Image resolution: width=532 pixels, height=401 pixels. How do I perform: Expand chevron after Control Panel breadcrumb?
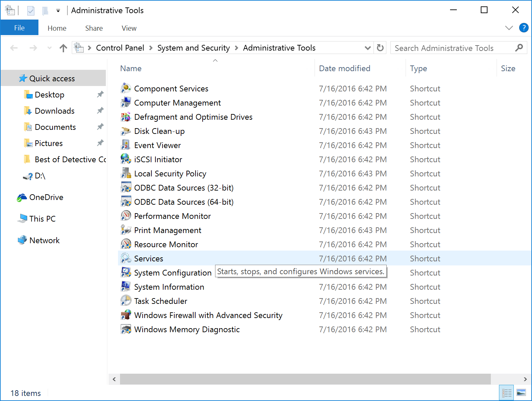(150, 48)
